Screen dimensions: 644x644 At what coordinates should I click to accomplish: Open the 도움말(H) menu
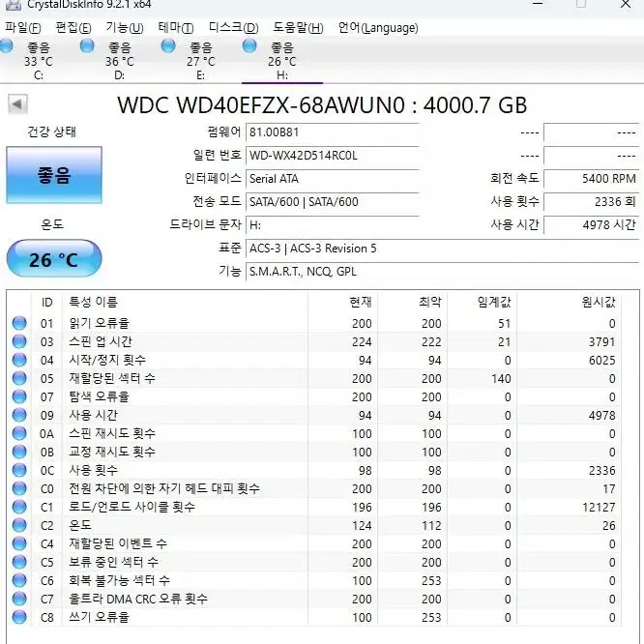298,27
